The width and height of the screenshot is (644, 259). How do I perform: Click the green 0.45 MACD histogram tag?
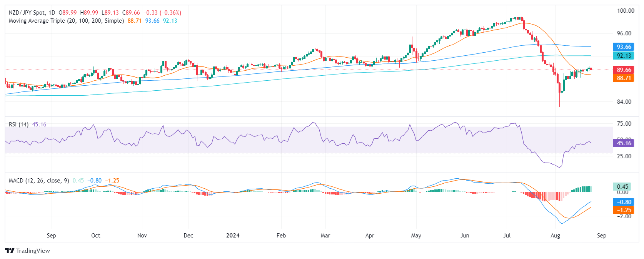[x=622, y=186]
